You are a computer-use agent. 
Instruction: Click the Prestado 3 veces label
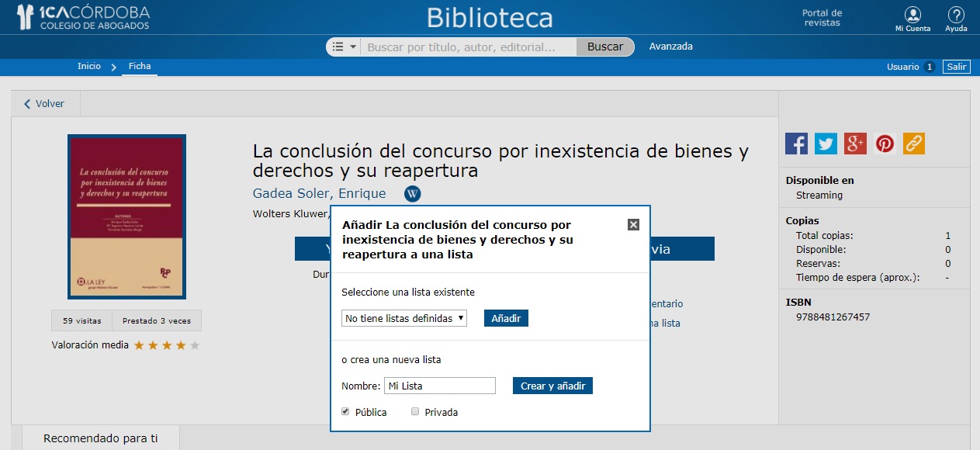157,320
